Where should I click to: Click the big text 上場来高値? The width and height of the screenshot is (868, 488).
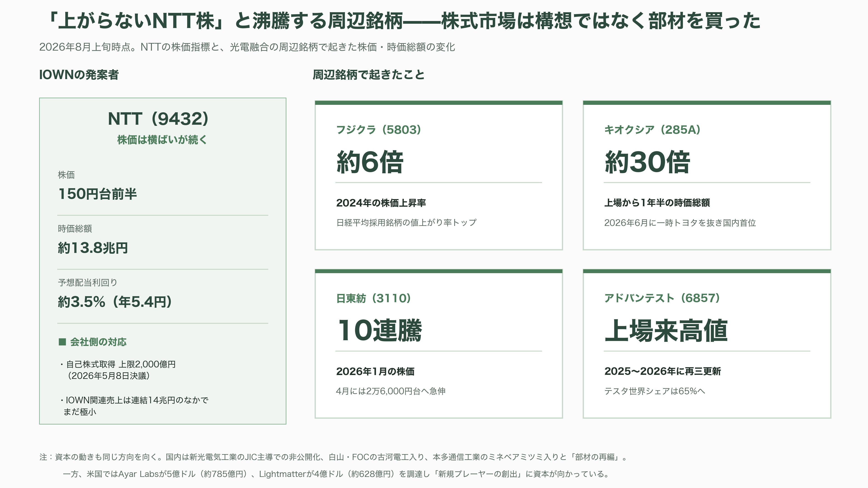pyautogui.click(x=666, y=330)
